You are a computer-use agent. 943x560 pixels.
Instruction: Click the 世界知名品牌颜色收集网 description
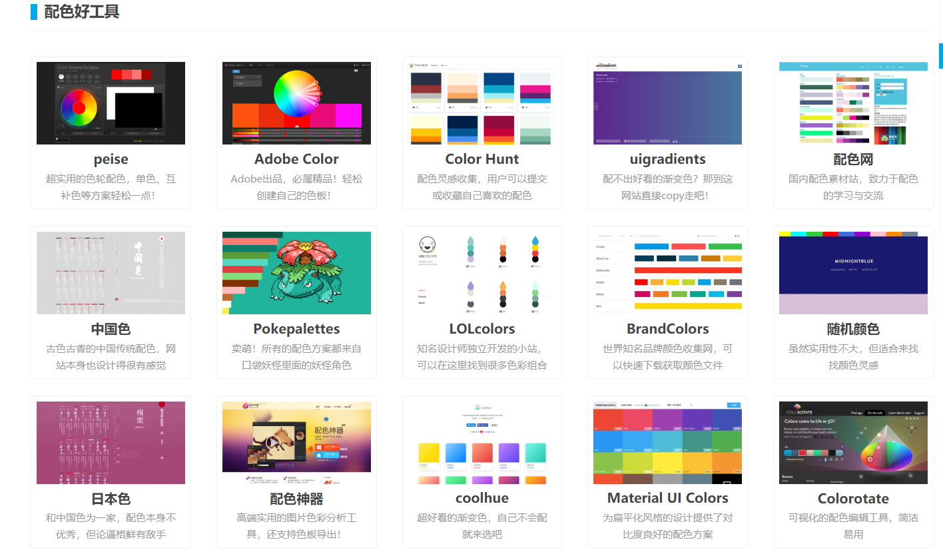pyautogui.click(x=667, y=357)
